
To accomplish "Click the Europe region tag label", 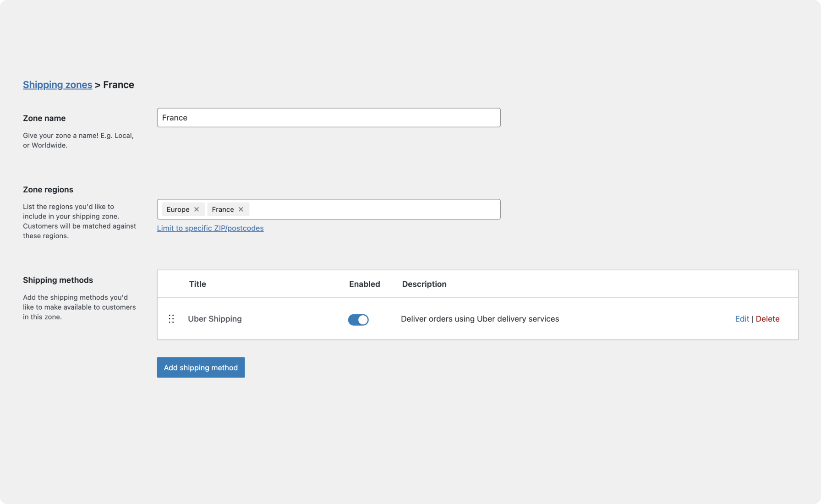I will pos(178,209).
